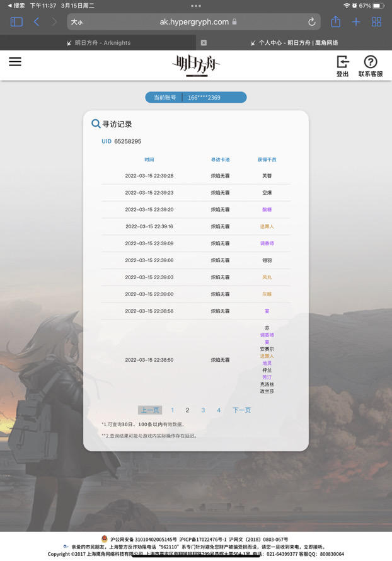392x561 pixels.
Task: Go to previous page with 上一页
Action: [x=150, y=410]
